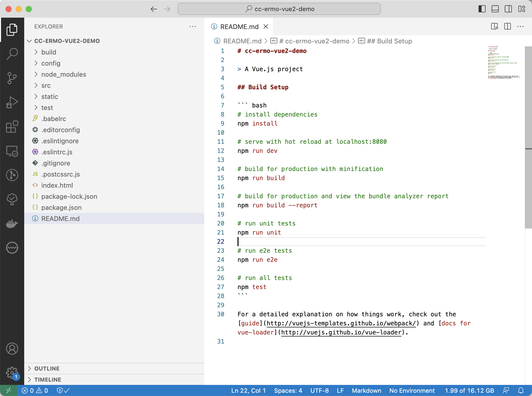532x396 pixels.
Task: Open Run and Debug view
Action: click(x=12, y=102)
